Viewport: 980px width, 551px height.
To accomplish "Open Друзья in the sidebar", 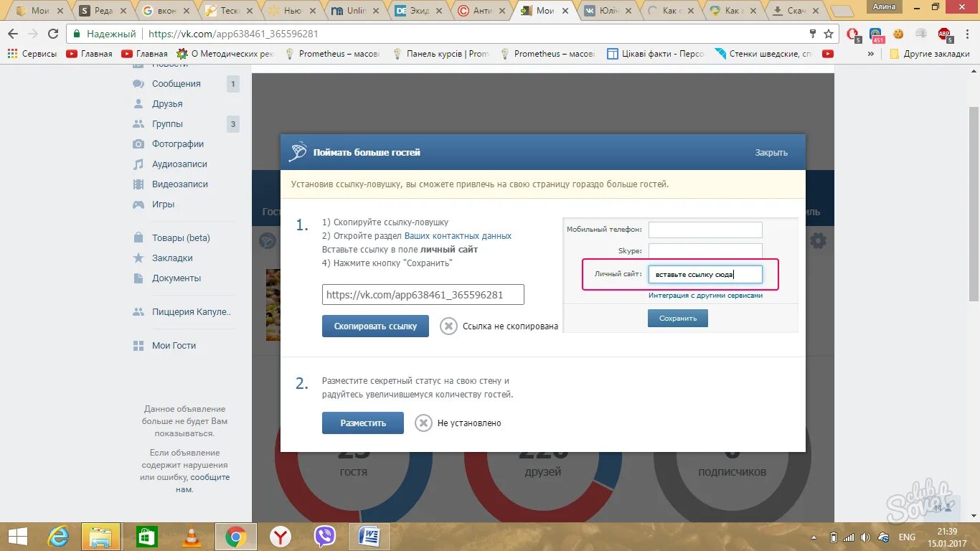I will tap(167, 104).
